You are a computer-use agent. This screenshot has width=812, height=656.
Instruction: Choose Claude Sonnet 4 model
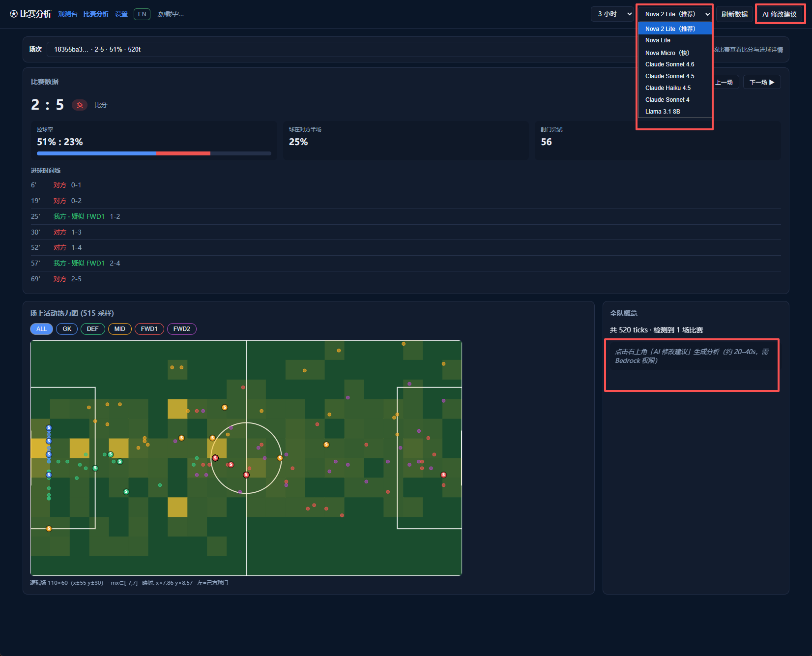pos(674,100)
